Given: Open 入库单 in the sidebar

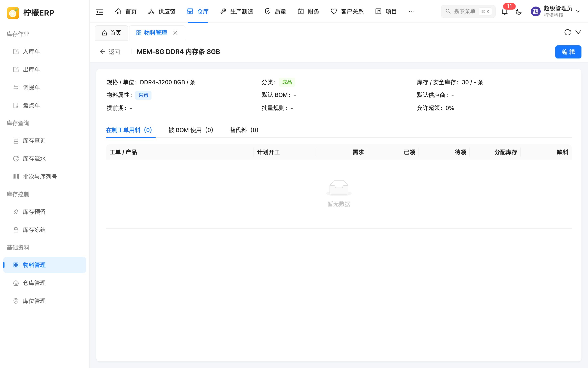Looking at the screenshot, I should tap(45, 52).
